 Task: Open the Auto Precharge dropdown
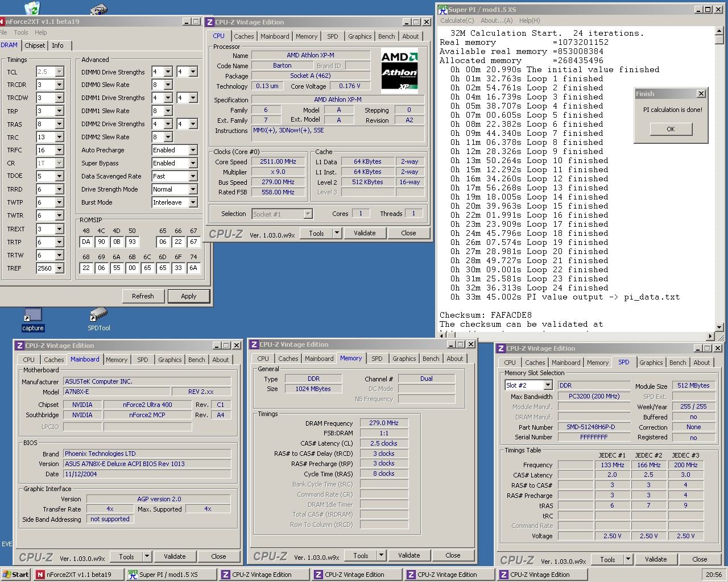(193, 150)
